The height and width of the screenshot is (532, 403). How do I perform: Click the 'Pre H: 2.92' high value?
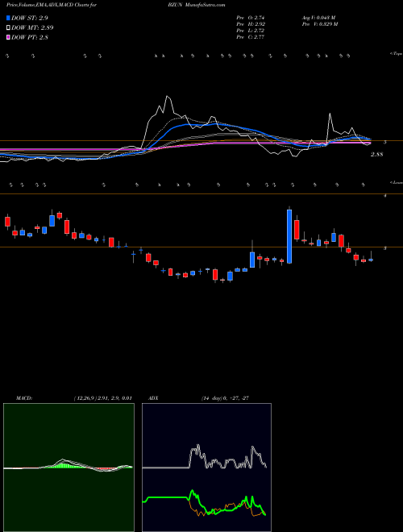point(251,24)
